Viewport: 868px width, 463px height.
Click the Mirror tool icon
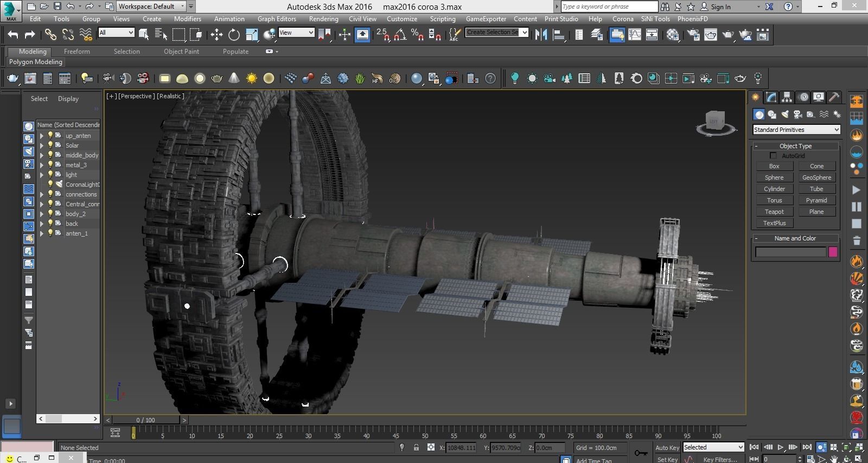pos(541,35)
